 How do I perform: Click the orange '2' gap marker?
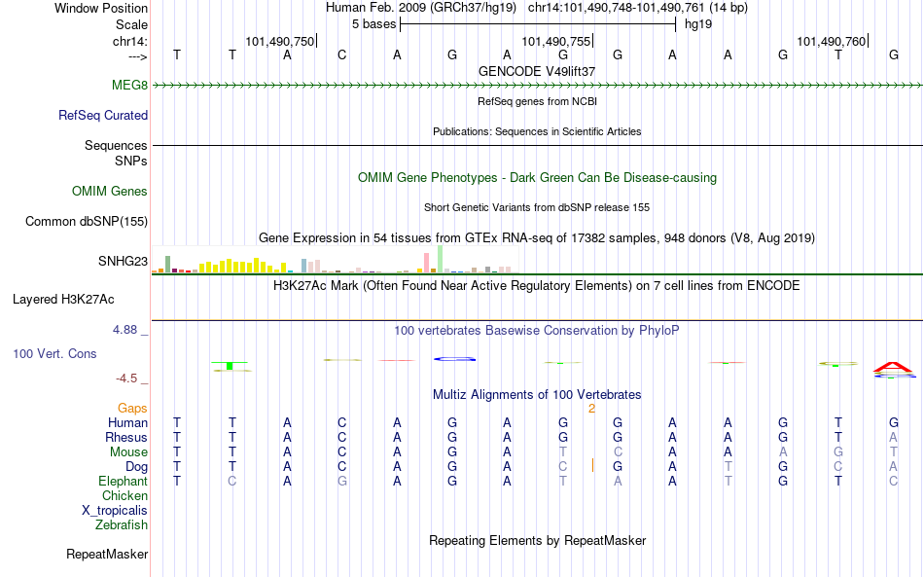point(591,409)
